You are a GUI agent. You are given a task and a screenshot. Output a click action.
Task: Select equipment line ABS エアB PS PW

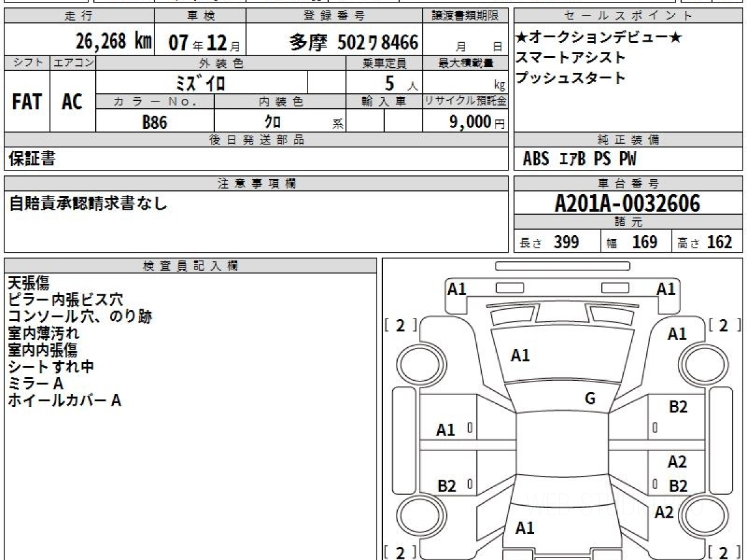click(580, 159)
